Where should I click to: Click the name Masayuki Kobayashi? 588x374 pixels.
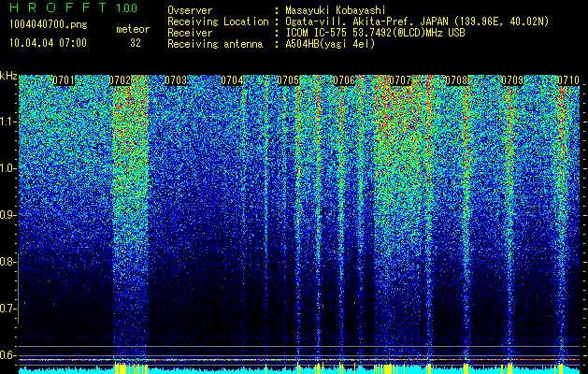(336, 10)
